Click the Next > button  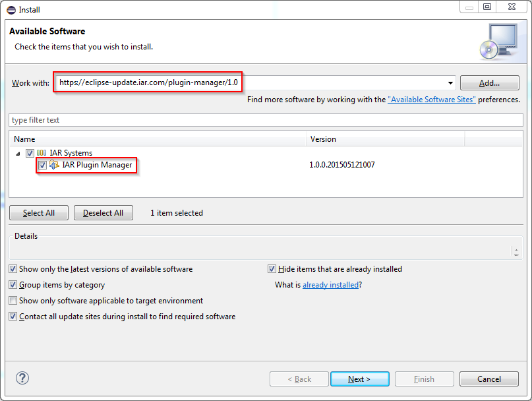tap(360, 379)
